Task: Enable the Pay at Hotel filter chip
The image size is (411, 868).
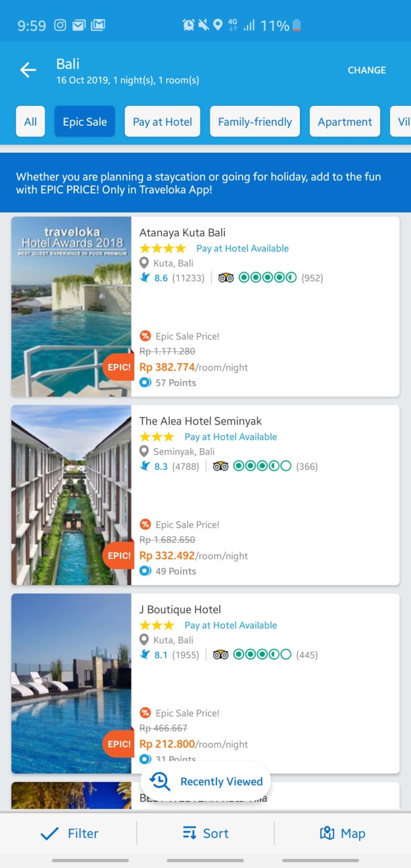Action: coord(162,122)
